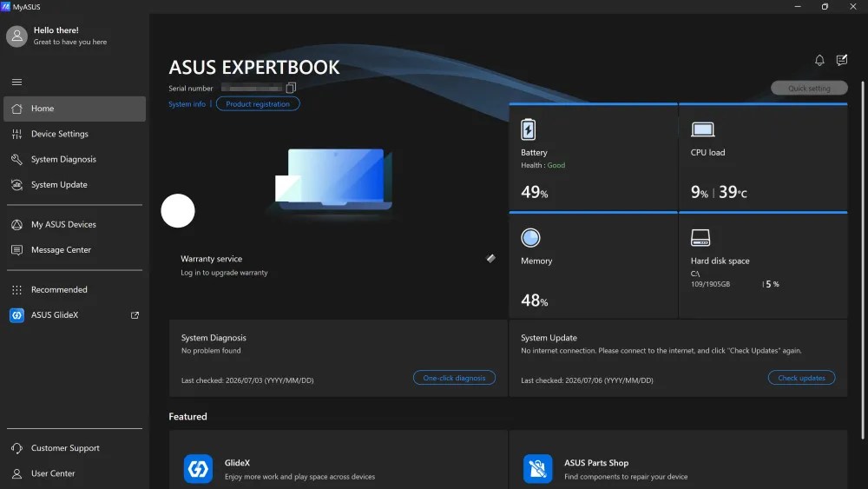The width and height of the screenshot is (868, 489).
Task: Click the CPU temperature 39°C value
Action: 733,192
